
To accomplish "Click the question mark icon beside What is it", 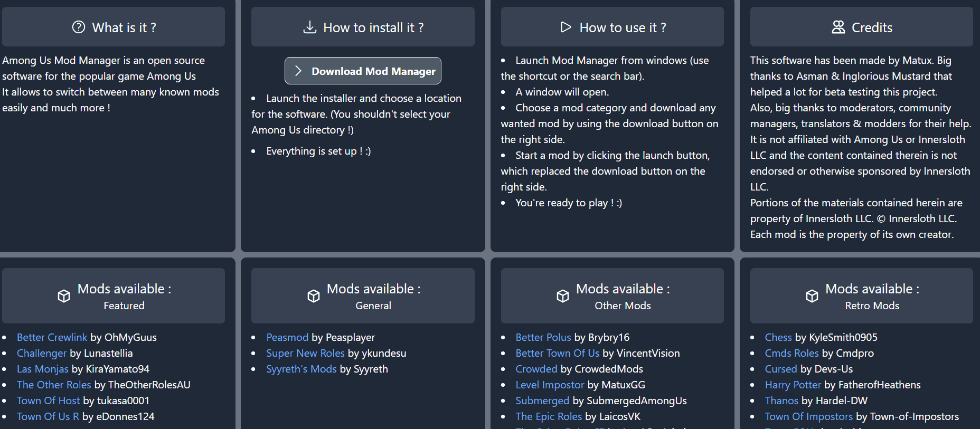I will (x=78, y=27).
